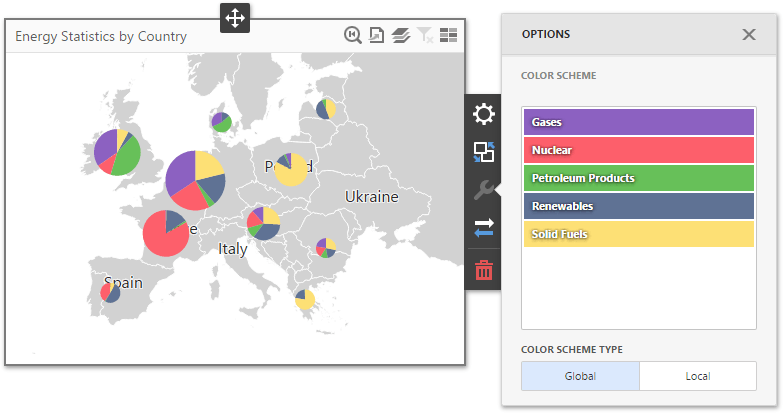This screenshot has width=783, height=413.
Task: Click the convert item icon in side toolbar
Action: click(483, 152)
